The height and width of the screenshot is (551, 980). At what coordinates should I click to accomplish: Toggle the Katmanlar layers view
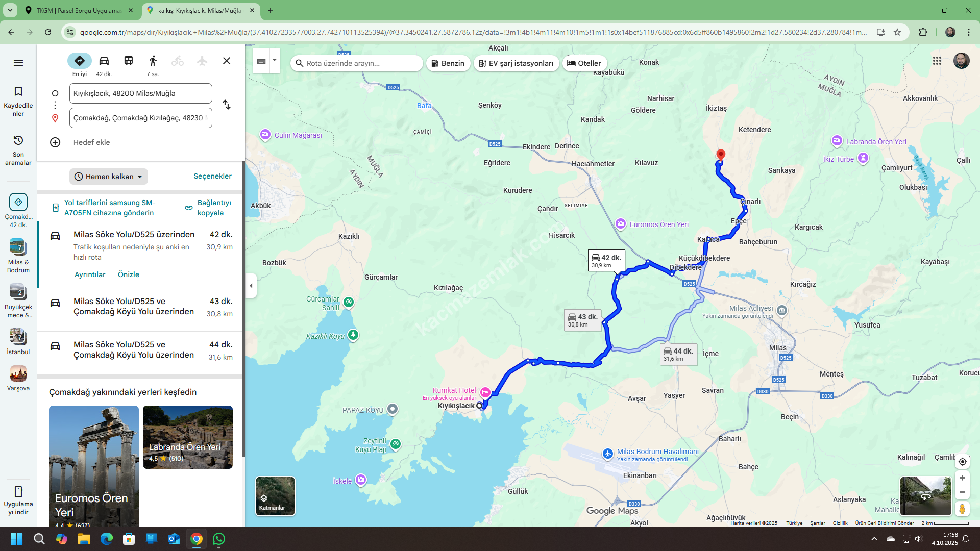coord(275,496)
